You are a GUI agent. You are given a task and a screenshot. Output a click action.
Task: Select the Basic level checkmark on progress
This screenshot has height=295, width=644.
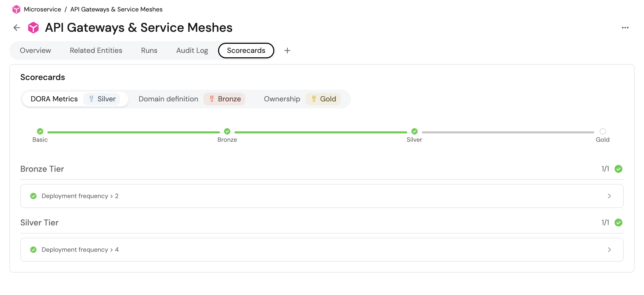tap(40, 131)
